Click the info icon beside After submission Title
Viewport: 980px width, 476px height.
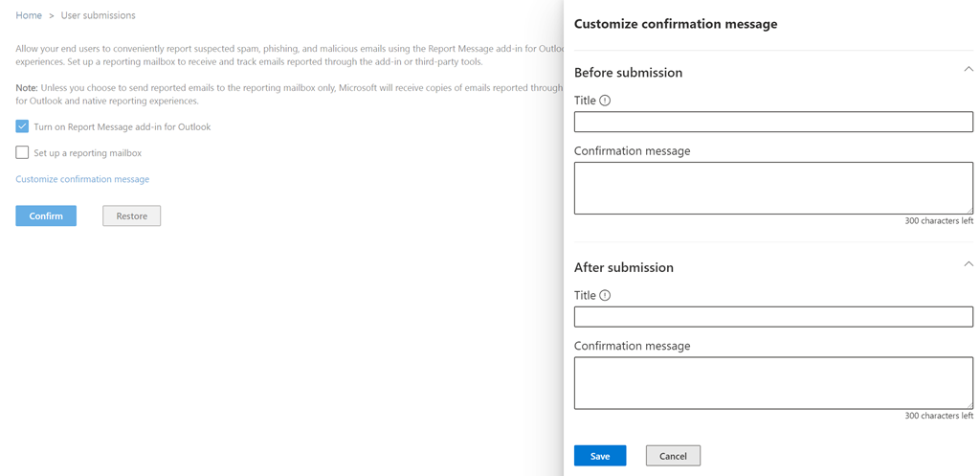click(605, 296)
